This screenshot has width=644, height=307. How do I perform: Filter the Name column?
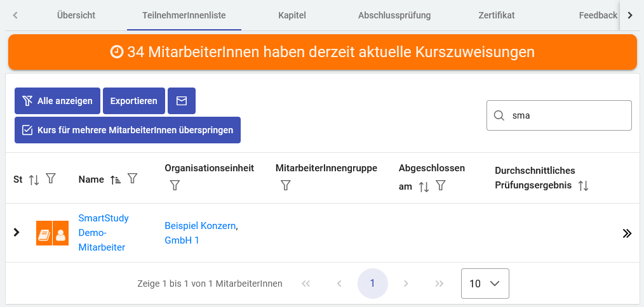132,180
